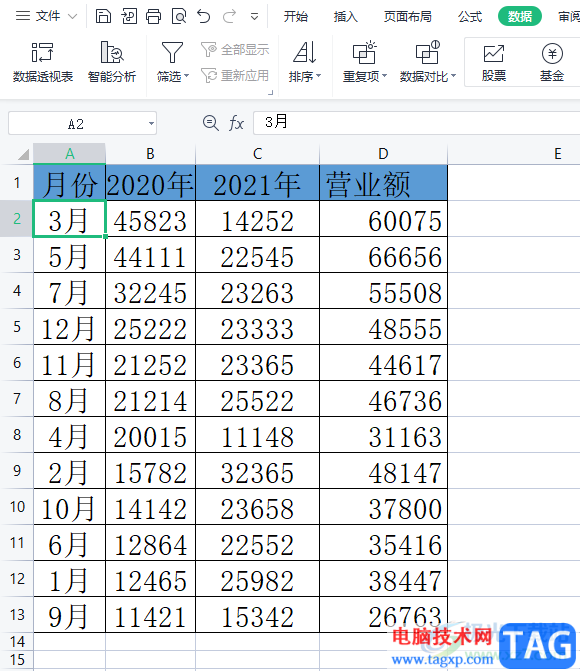Image resolution: width=580 pixels, height=671 pixels.
Task: Click cell containing 22545
Action: [x=257, y=255]
